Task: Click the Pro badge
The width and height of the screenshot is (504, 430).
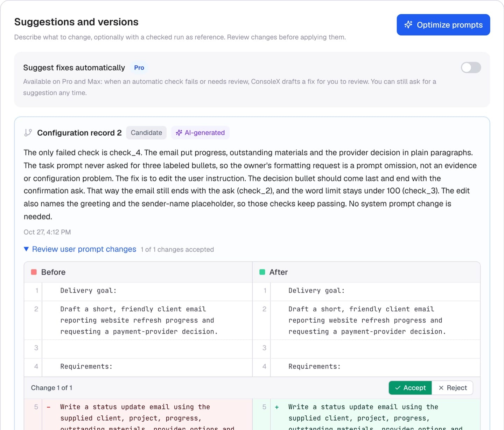Action: (x=139, y=68)
